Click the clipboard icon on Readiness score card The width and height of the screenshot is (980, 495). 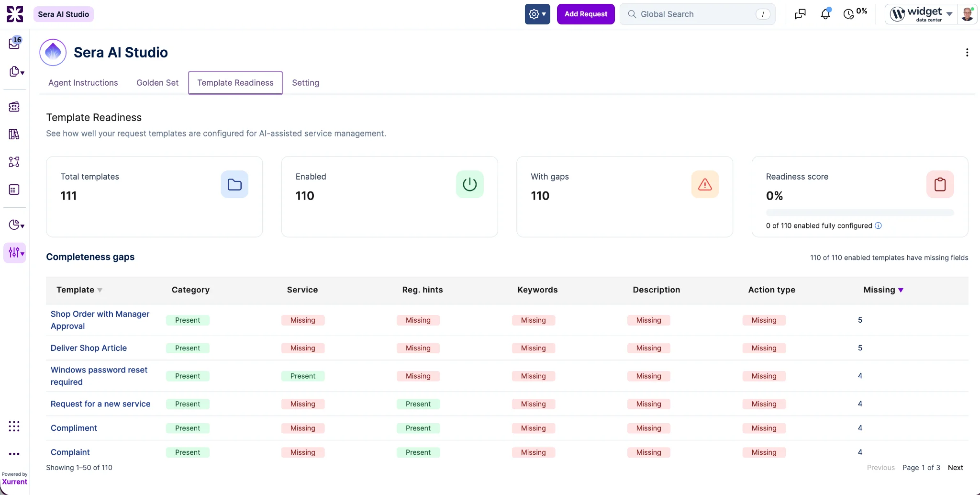pyautogui.click(x=940, y=184)
